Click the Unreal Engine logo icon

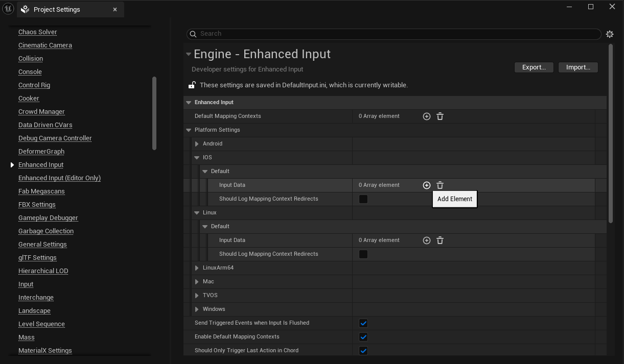[8, 9]
